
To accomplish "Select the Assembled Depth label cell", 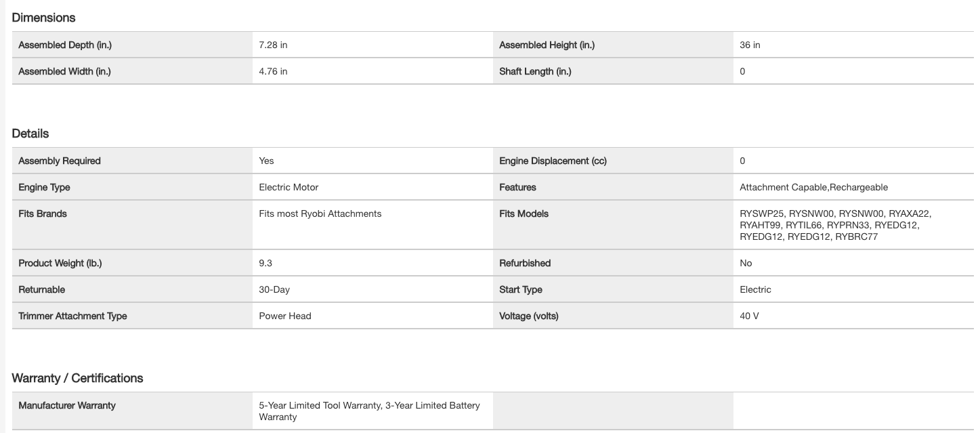I will (x=64, y=45).
